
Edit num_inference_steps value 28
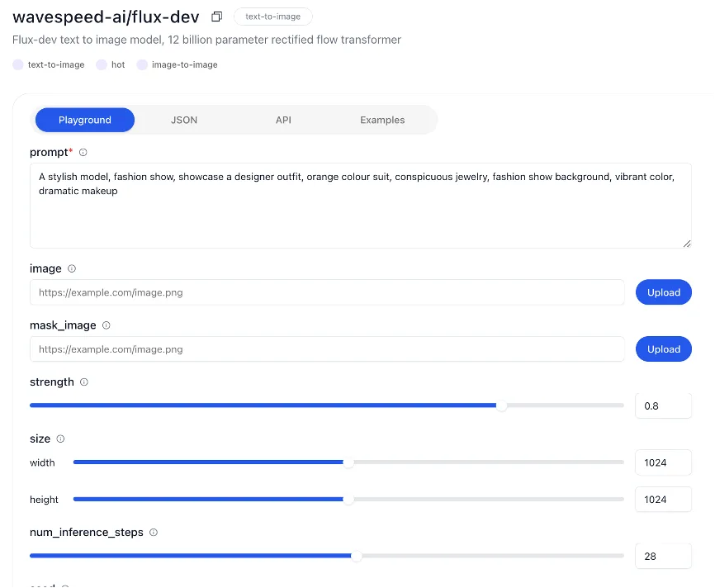[664, 556]
